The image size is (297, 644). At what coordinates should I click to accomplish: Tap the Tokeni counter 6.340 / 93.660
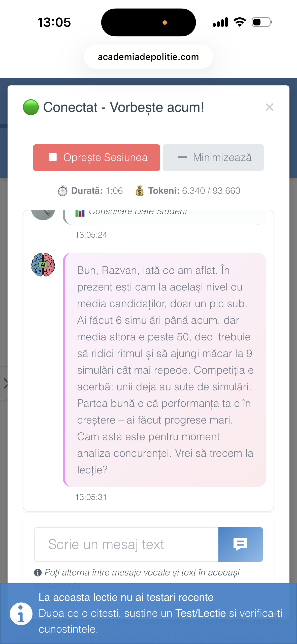[x=211, y=191]
